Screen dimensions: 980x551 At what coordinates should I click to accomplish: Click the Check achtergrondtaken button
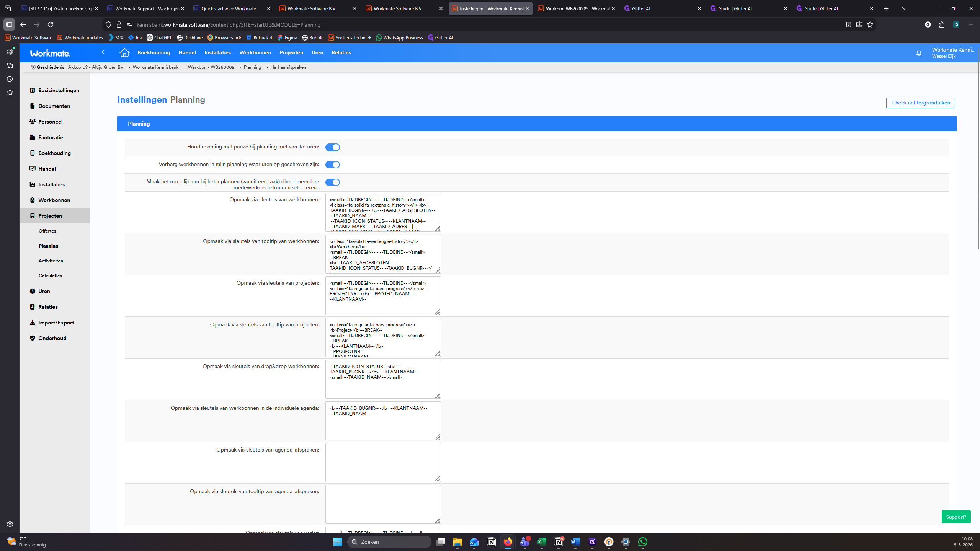pos(920,103)
